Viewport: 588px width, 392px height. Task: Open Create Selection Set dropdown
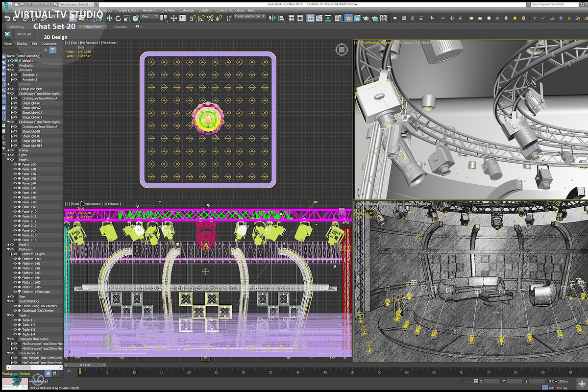point(250,16)
